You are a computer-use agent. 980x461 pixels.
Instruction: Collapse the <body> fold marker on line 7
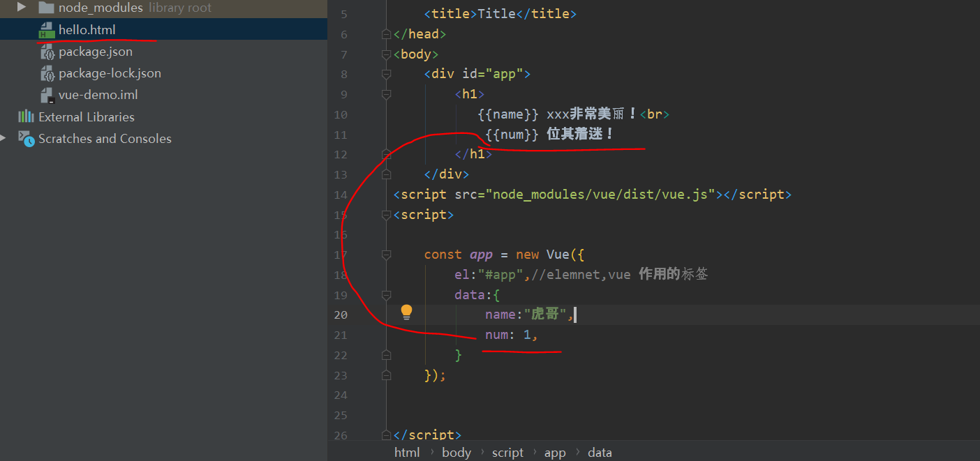point(387,54)
